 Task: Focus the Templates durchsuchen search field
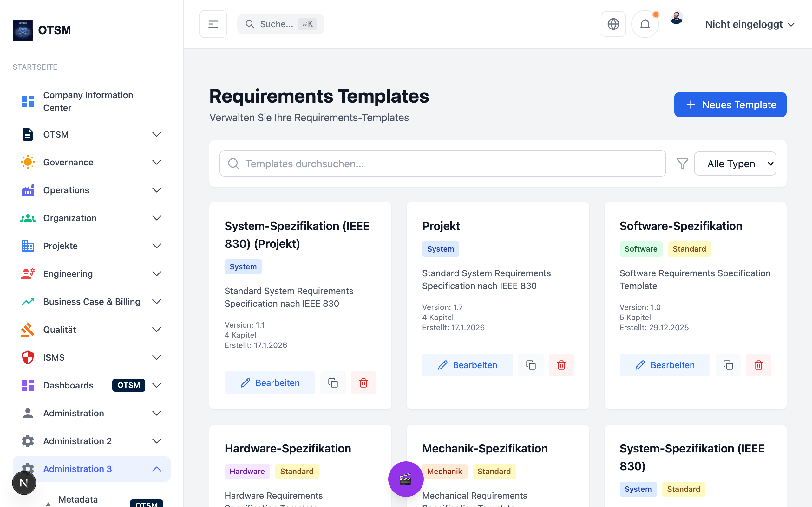(442, 164)
